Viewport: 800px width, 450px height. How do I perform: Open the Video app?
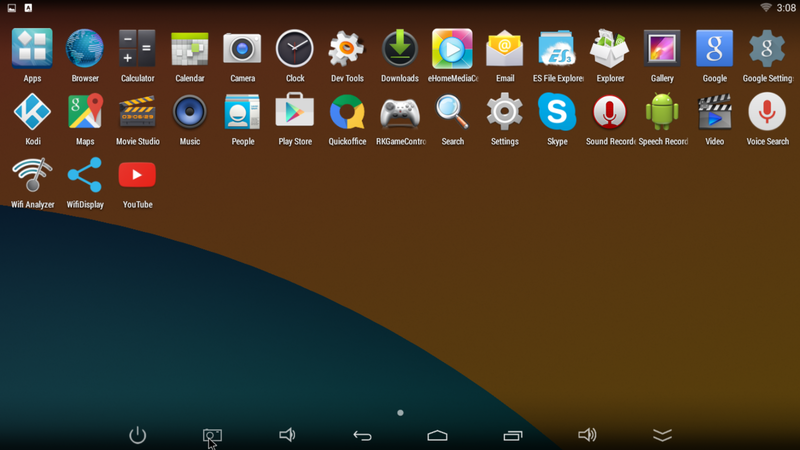[715, 112]
